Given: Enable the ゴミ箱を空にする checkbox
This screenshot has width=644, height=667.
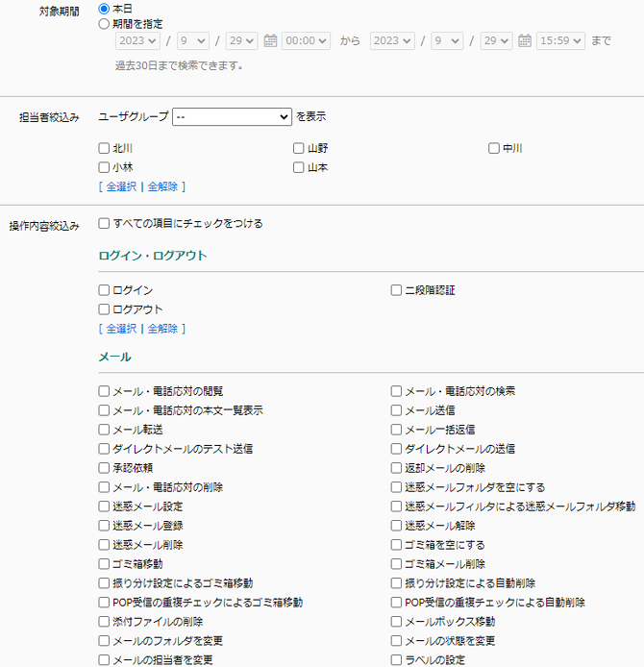Looking at the screenshot, I should point(396,545).
